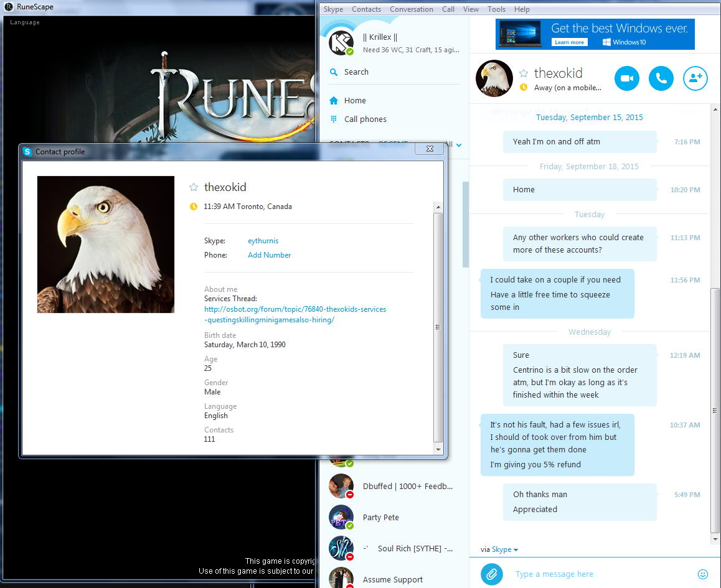Click the Contact profile scrollbar down arrow
This screenshot has height=588, width=721.
(438, 449)
